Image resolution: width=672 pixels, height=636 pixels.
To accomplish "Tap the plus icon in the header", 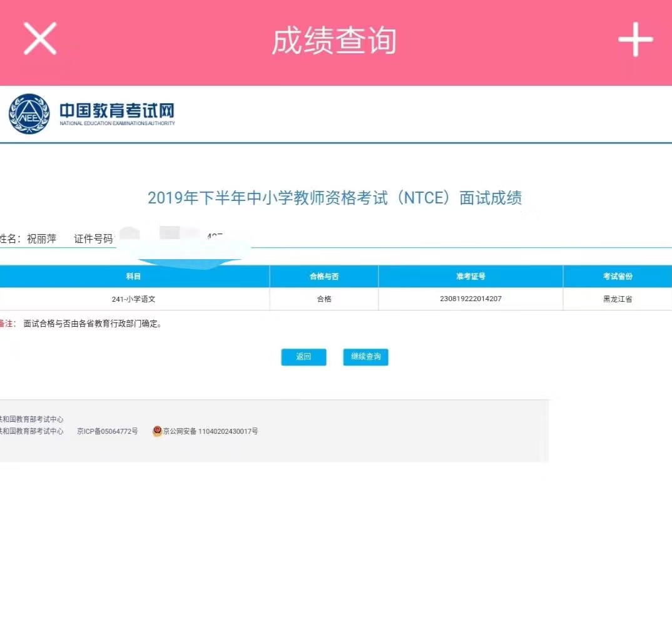I will pos(635,39).
